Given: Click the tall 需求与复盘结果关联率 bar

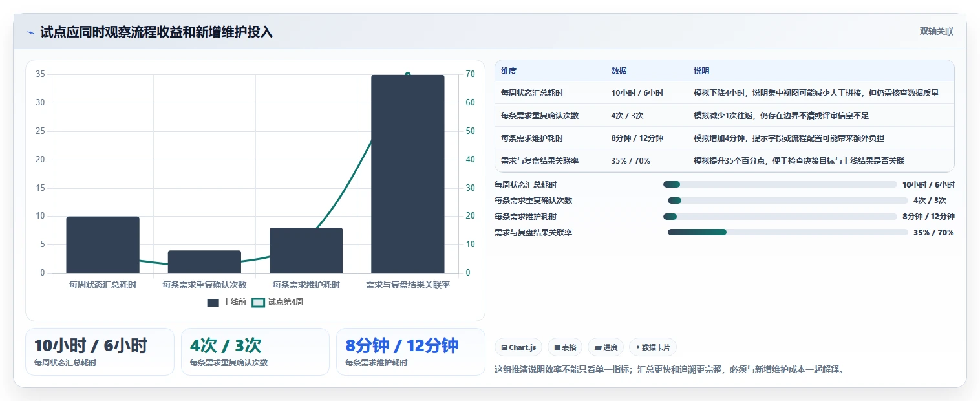Looking at the screenshot, I should pyautogui.click(x=407, y=174).
